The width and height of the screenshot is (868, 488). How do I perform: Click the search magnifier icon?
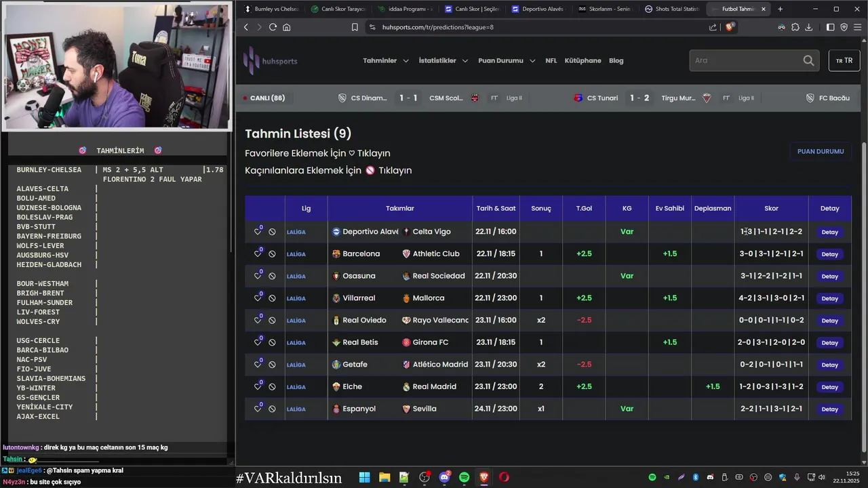[808, 60]
